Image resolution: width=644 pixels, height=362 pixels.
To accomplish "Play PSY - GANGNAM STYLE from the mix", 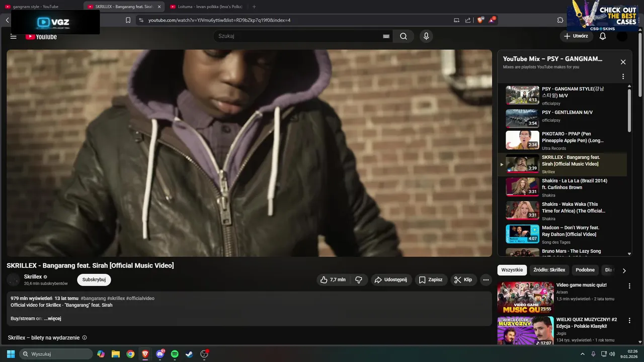I will 562,95.
